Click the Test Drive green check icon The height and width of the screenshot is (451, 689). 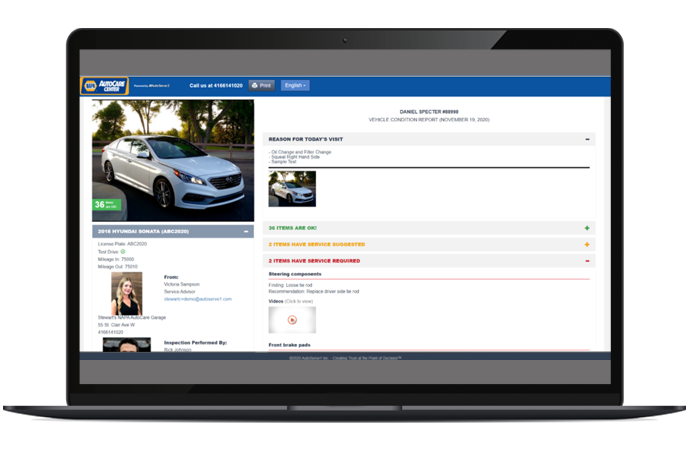tap(123, 251)
